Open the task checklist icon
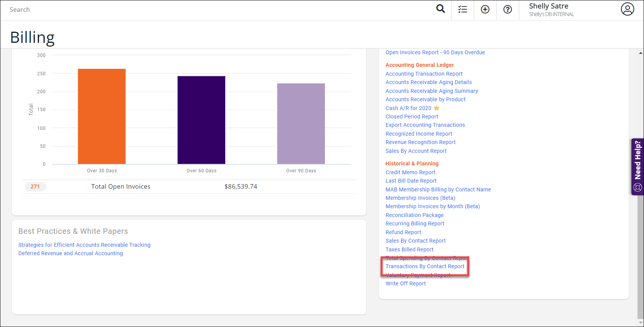Viewport: 644px width, 327px height. (x=463, y=10)
